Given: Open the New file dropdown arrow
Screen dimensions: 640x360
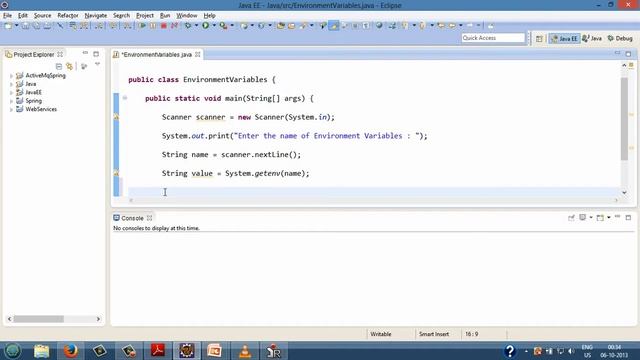Looking at the screenshot, I should pyautogui.click(x=16, y=26).
